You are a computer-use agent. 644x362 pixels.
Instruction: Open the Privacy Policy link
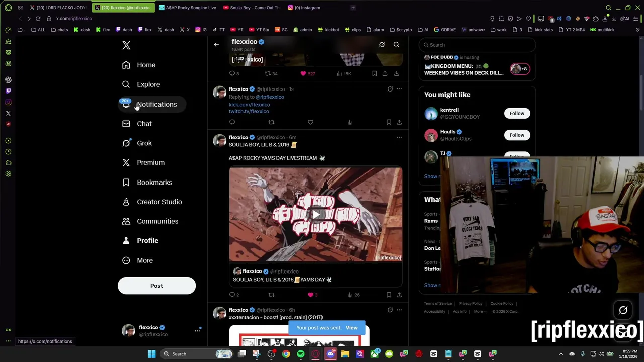[471, 304]
